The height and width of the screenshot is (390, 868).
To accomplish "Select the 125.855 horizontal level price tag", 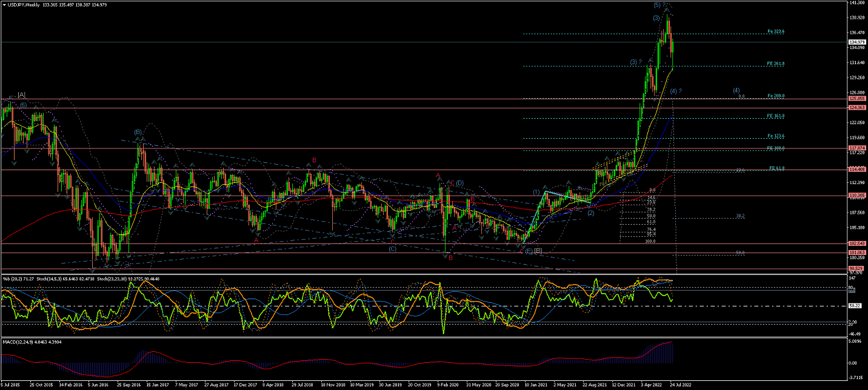I will [856, 98].
